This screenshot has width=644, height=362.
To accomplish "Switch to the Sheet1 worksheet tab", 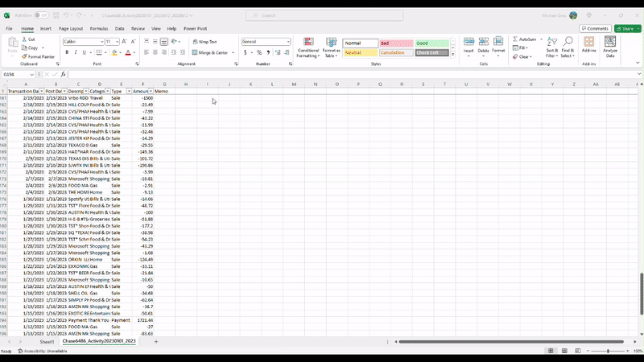I will coord(47,341).
